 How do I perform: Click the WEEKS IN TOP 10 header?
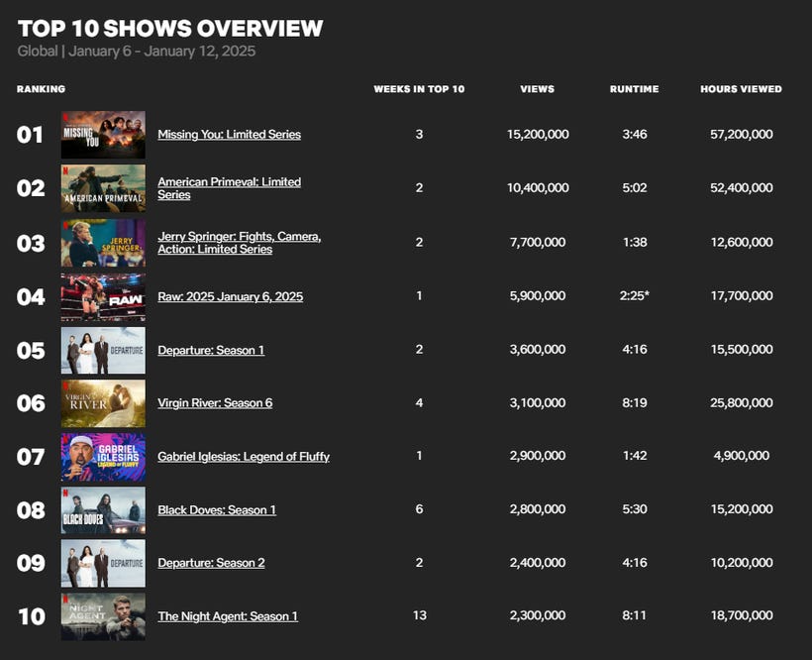point(419,89)
